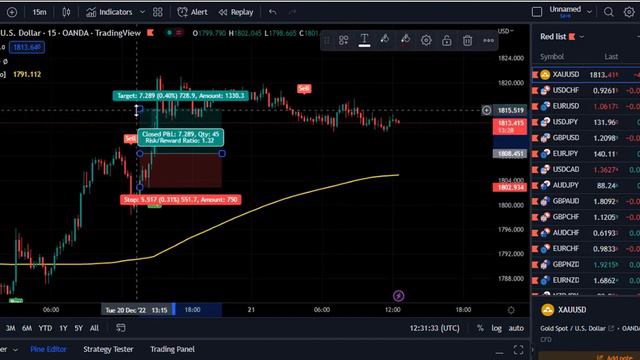Toggle the red flag beside XAUUSD row
Viewport: 640px width, 360px height.
[535, 74]
